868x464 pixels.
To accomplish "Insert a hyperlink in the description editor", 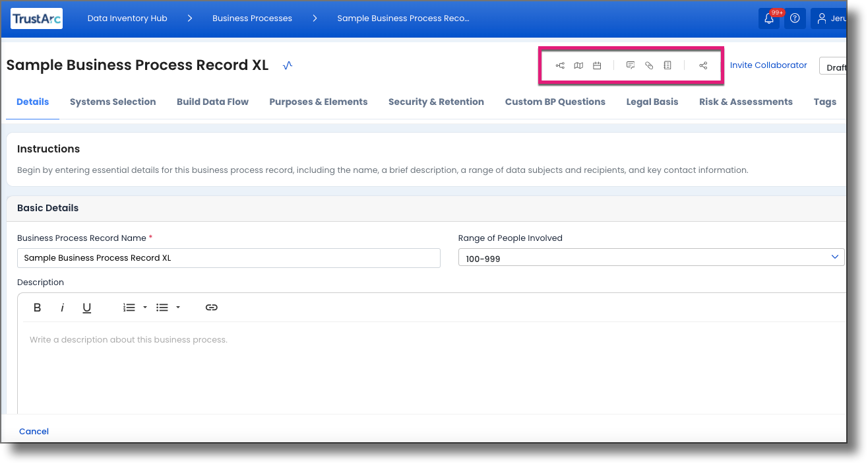I will tap(211, 307).
